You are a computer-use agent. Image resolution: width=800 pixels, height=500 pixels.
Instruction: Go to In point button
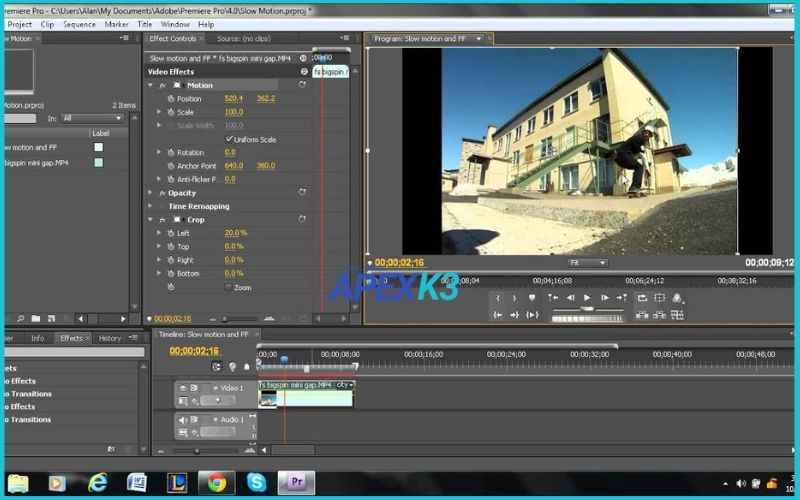pyautogui.click(x=498, y=315)
